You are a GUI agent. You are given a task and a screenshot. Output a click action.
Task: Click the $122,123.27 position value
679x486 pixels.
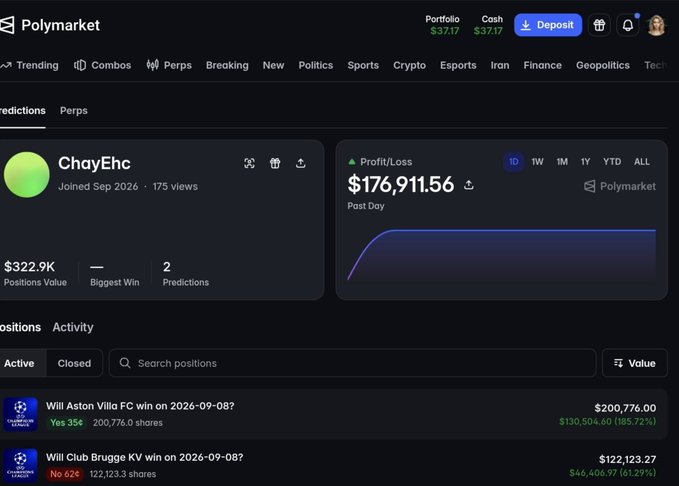[x=627, y=459]
